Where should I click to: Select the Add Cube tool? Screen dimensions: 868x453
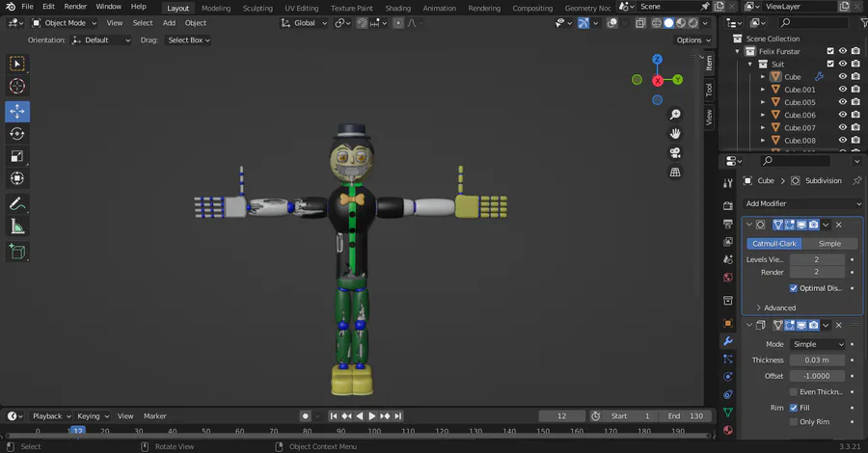click(17, 252)
